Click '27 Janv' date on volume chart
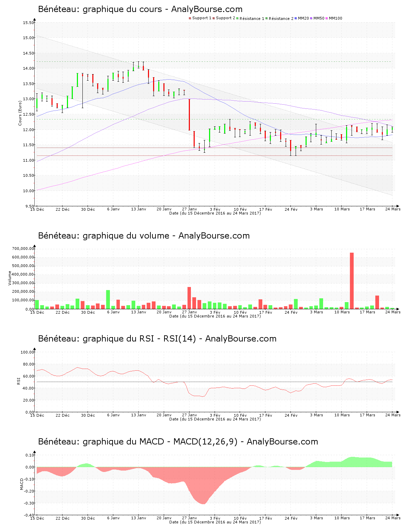The image size is (412, 532). point(190,312)
